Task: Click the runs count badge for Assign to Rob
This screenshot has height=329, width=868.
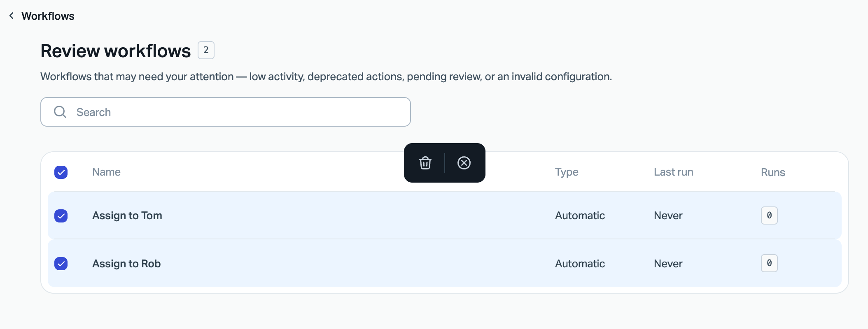Action: (769, 263)
